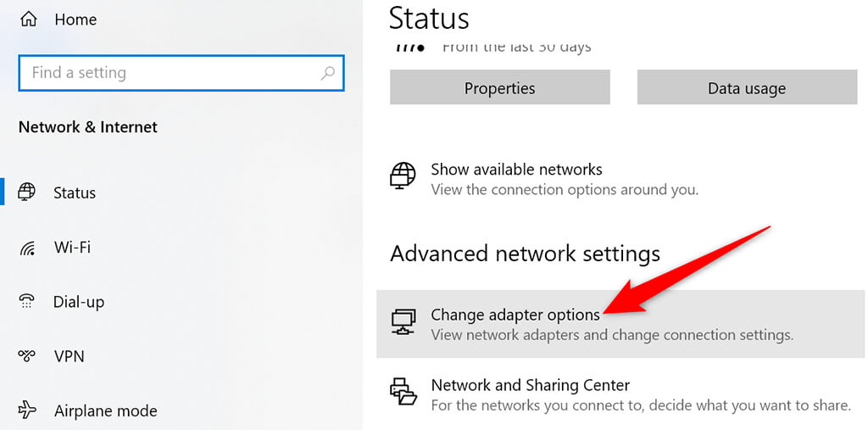Click the Status globe icon

[x=28, y=192]
